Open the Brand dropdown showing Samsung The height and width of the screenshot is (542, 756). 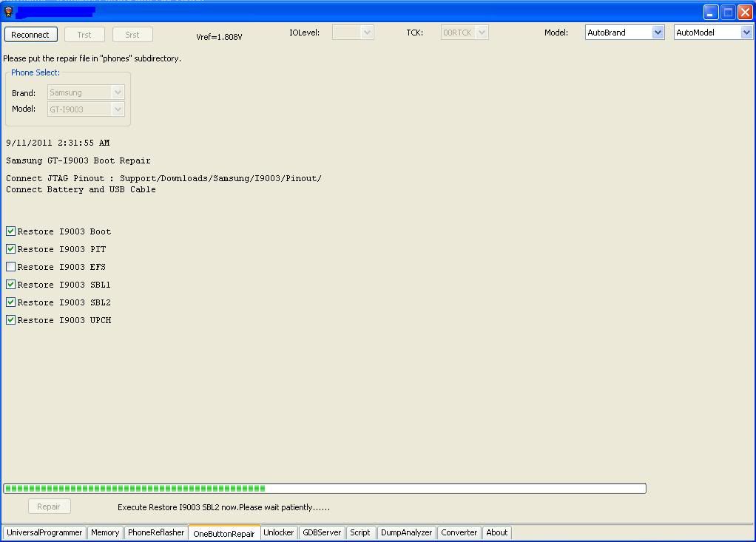point(86,92)
